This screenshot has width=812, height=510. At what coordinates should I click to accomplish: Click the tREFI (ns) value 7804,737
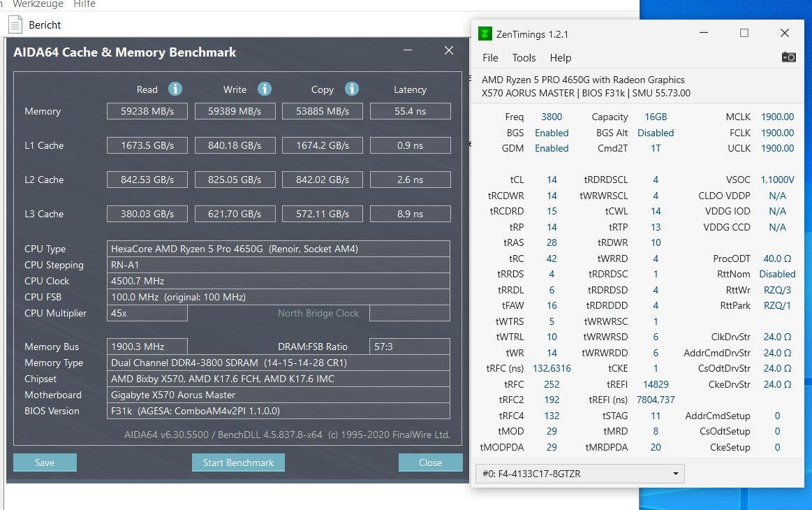[656, 400]
